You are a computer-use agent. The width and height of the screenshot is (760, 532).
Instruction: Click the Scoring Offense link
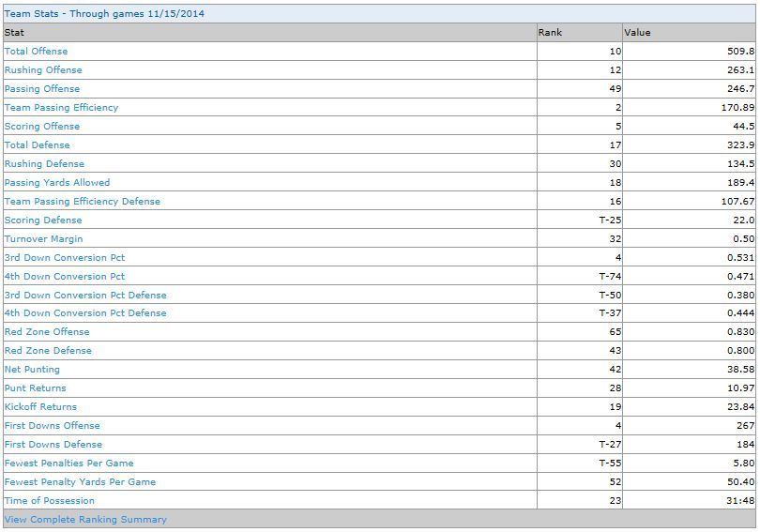pos(42,127)
